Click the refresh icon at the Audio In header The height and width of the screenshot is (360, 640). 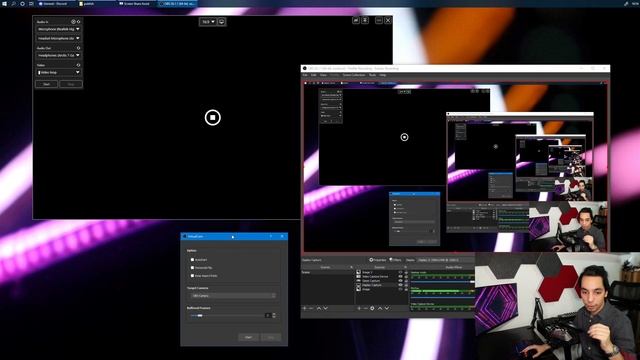click(x=78, y=22)
